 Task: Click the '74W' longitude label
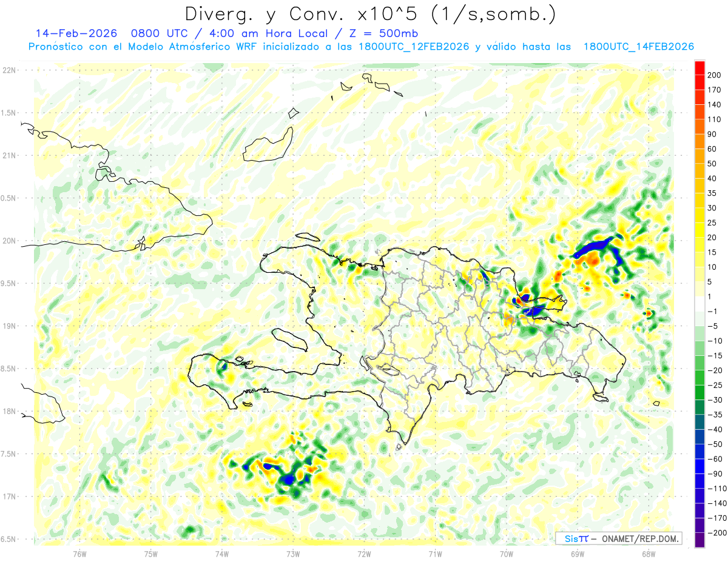222,554
